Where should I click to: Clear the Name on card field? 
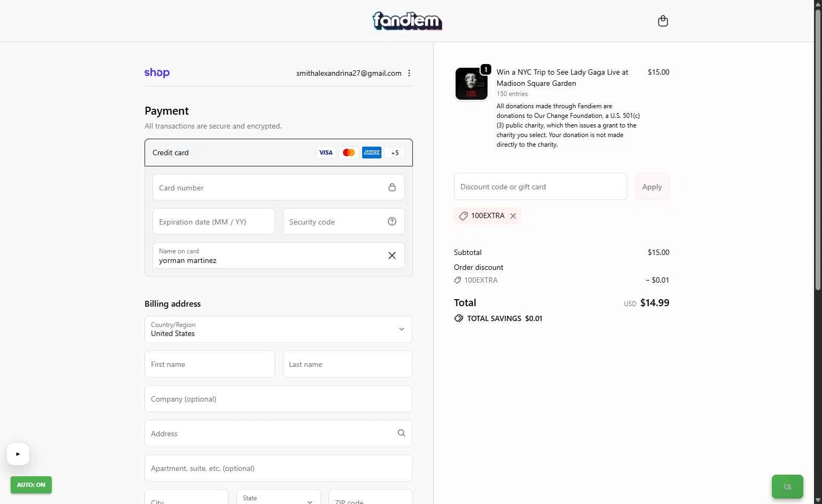[x=392, y=255]
